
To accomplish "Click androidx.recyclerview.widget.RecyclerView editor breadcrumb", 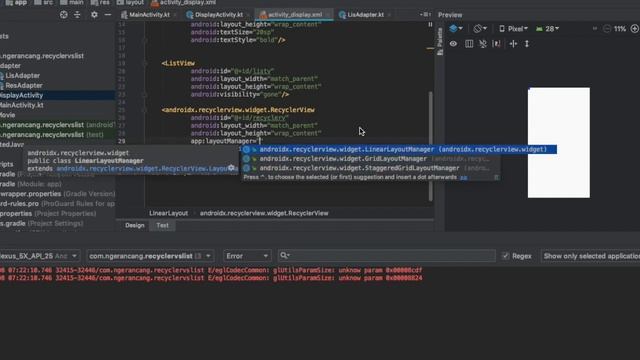I will point(264,213).
